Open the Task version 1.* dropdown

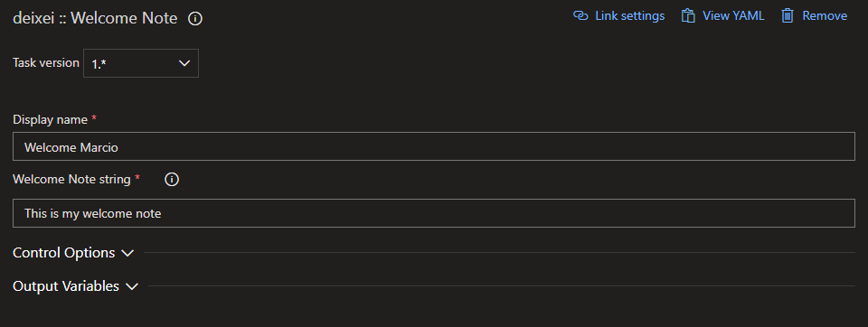click(141, 63)
